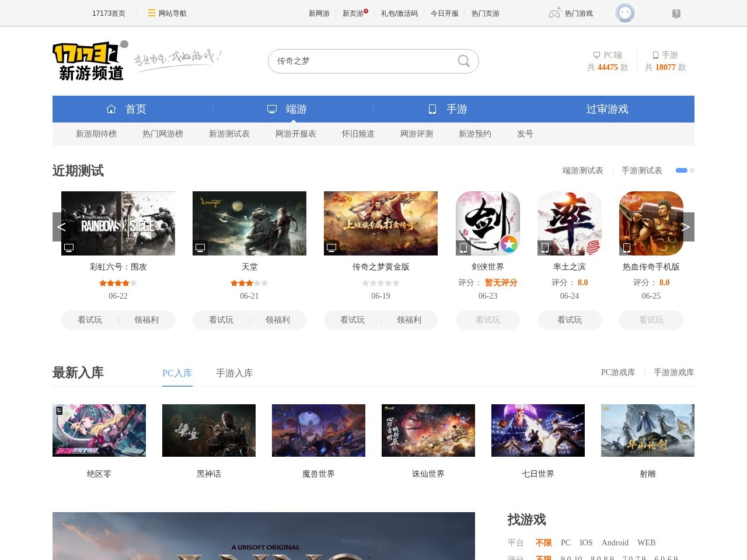Open the 过审游戏 nav tab

(607, 109)
